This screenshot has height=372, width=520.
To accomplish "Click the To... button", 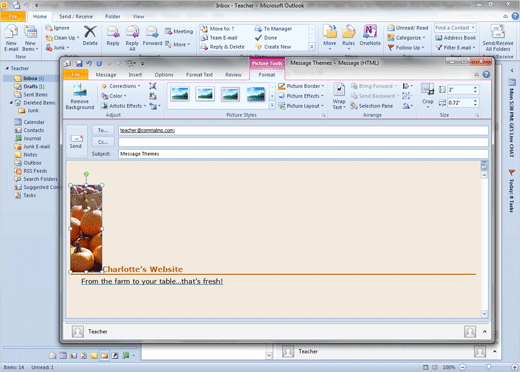I will pyautogui.click(x=103, y=130).
